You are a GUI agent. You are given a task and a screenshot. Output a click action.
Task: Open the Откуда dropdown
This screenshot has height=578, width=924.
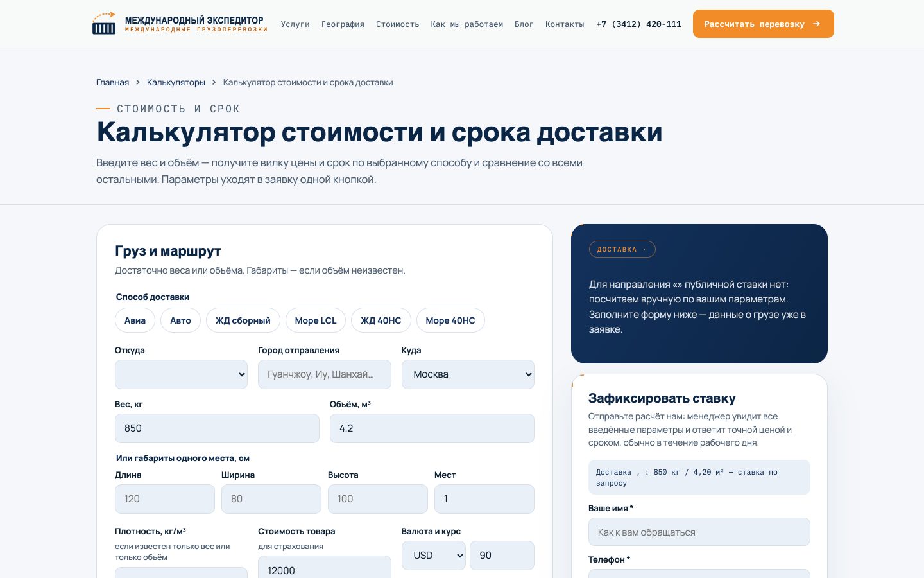click(181, 374)
